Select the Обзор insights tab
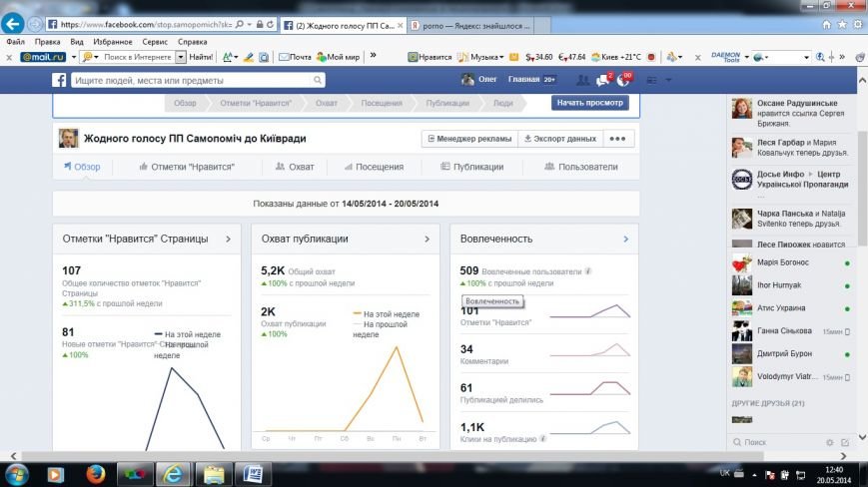The image size is (868, 487). [82, 167]
